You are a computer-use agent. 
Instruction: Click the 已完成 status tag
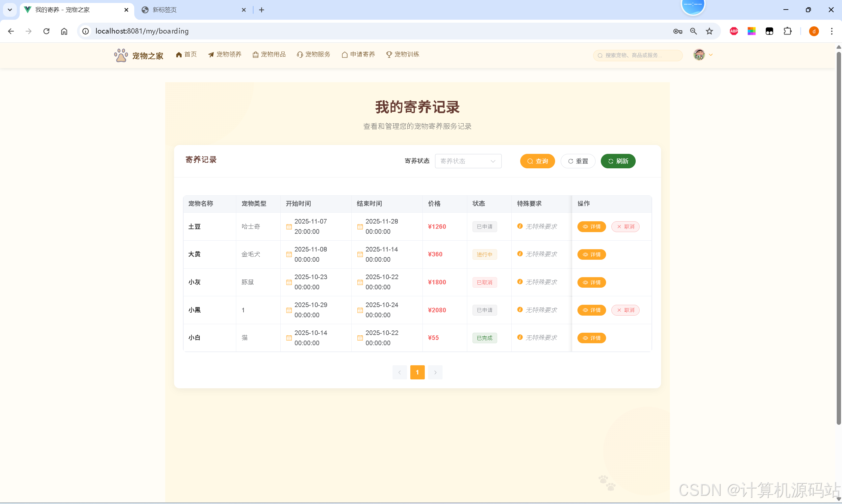(485, 338)
